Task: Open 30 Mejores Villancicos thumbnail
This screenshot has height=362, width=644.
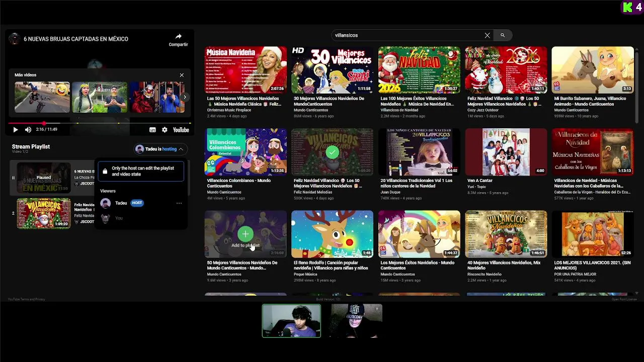Action: (x=332, y=70)
